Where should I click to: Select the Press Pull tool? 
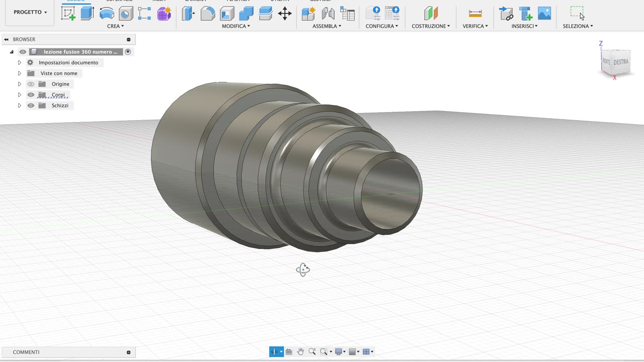(x=188, y=14)
